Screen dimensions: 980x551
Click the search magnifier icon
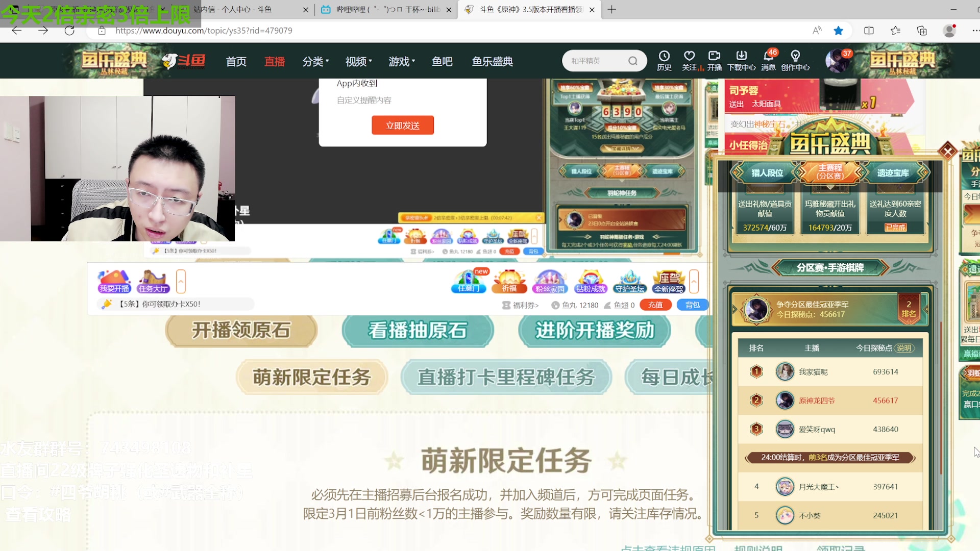(x=633, y=61)
